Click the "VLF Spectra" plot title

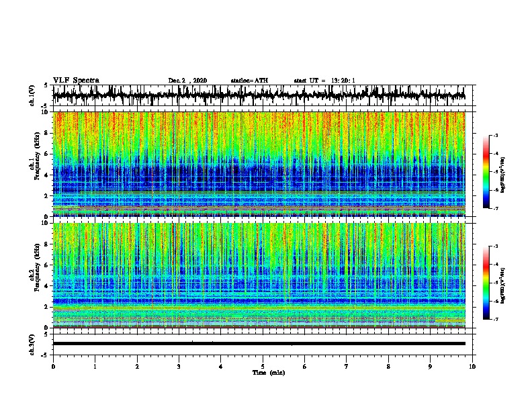click(76, 81)
